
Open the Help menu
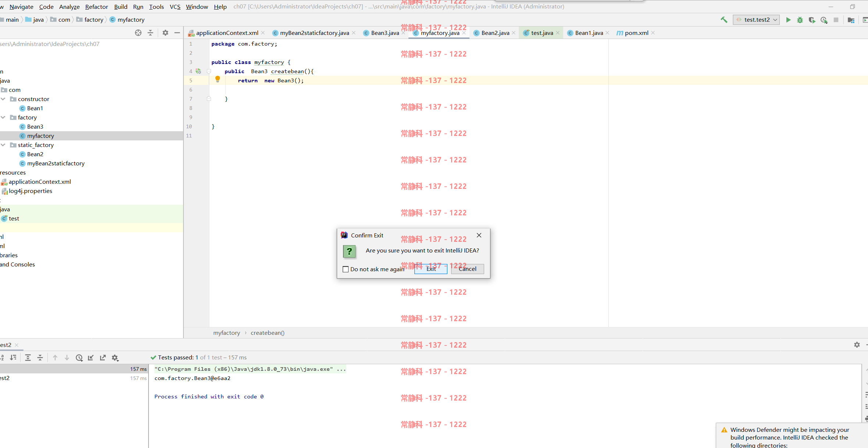tap(220, 7)
